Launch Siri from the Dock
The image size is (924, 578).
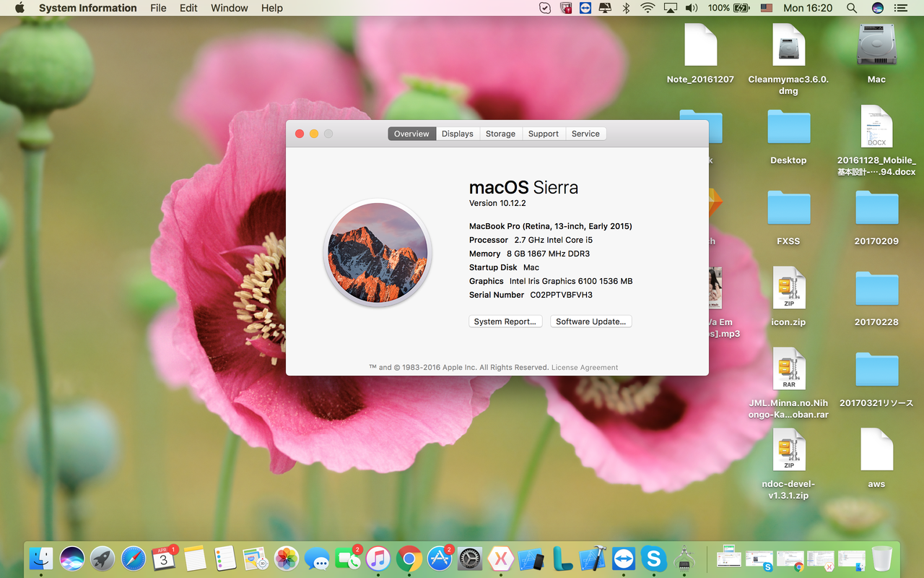tap(72, 558)
